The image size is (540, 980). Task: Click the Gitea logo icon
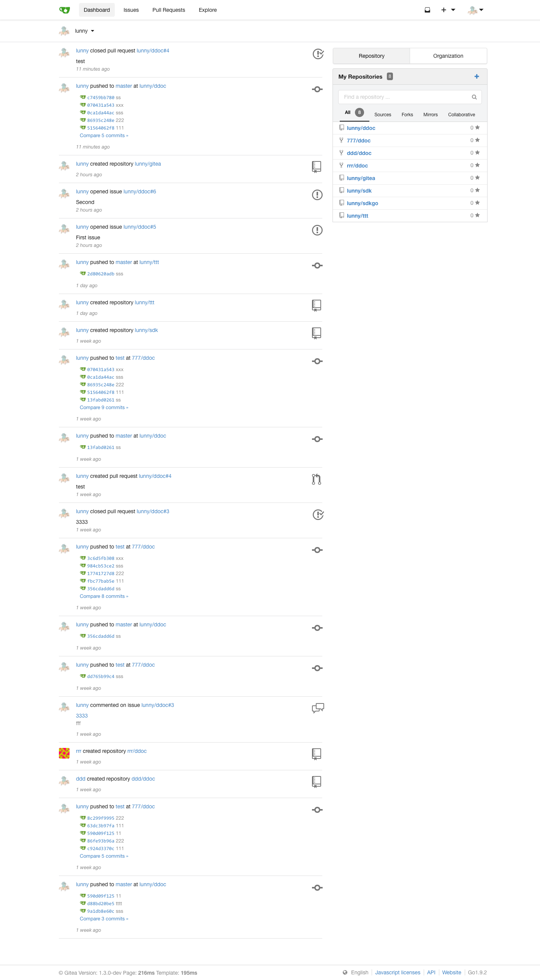(65, 10)
